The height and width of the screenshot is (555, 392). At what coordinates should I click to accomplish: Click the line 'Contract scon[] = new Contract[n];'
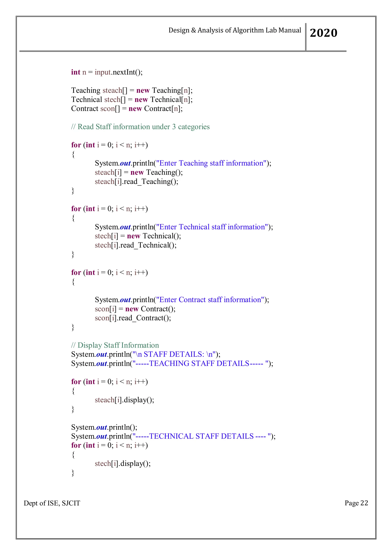[127, 109]
